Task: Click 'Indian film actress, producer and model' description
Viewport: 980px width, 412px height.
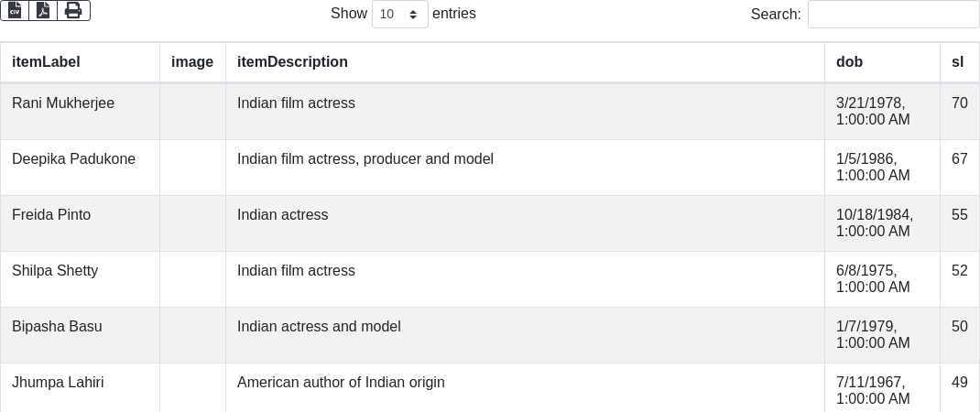Action: pos(365,159)
